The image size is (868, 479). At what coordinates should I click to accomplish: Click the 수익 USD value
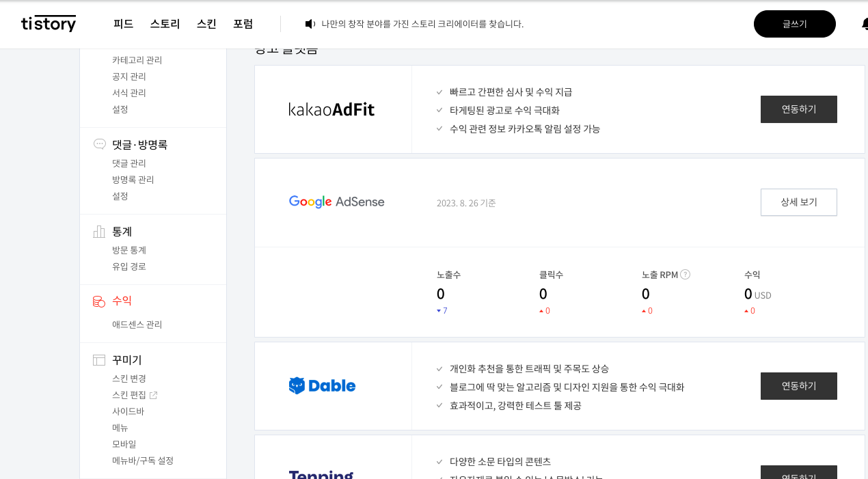point(757,295)
